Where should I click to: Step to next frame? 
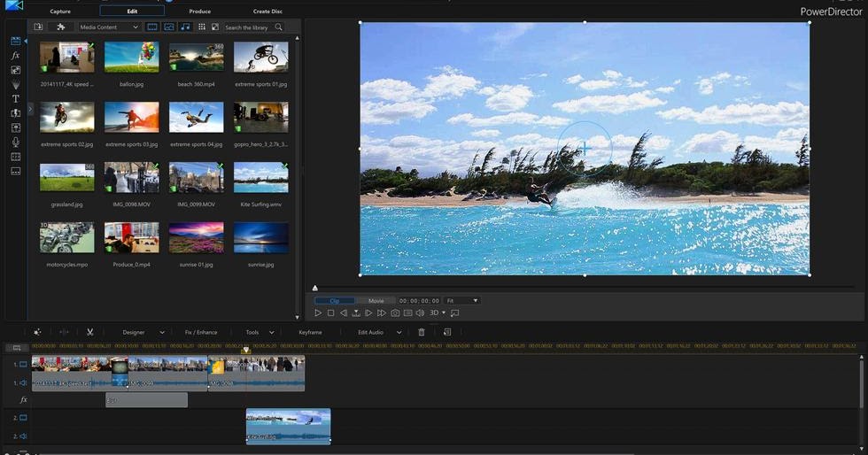click(368, 312)
